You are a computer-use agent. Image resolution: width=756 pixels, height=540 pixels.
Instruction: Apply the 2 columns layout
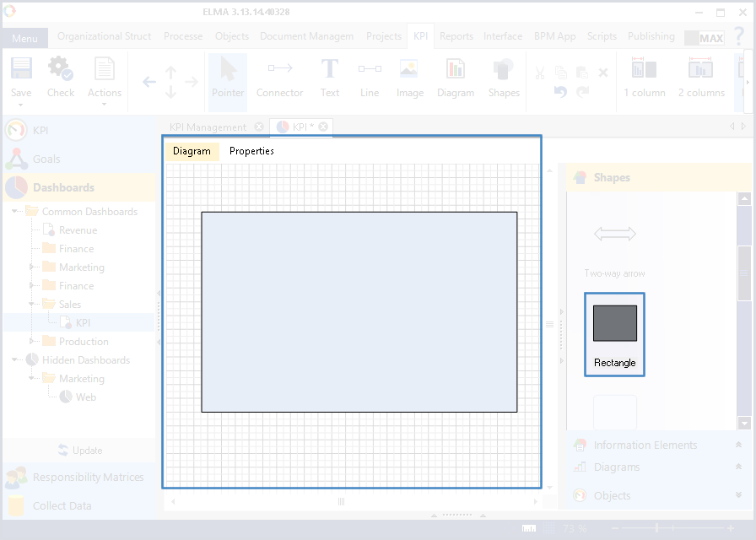pyautogui.click(x=700, y=77)
